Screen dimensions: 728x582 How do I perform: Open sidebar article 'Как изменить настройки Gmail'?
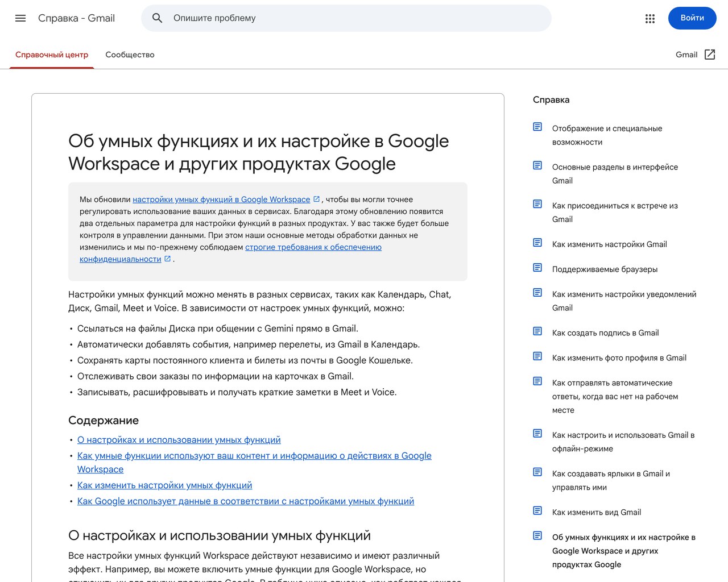(610, 244)
